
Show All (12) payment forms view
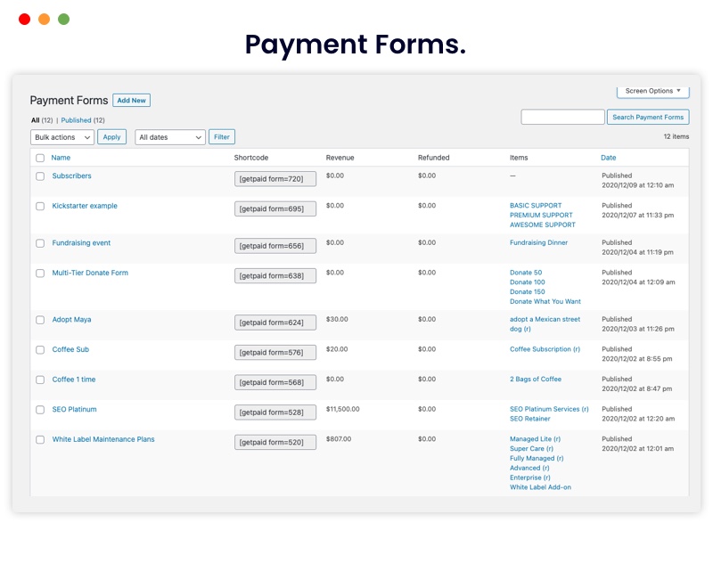point(42,120)
